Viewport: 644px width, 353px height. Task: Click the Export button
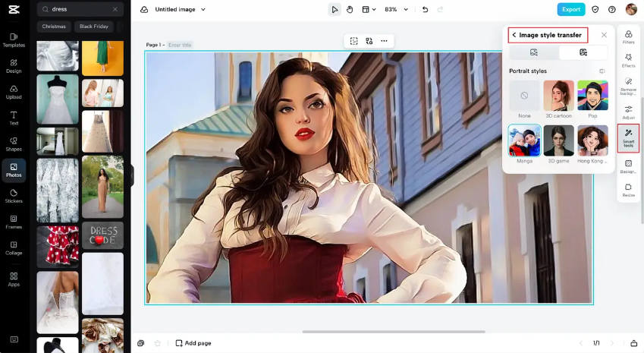[x=571, y=9]
